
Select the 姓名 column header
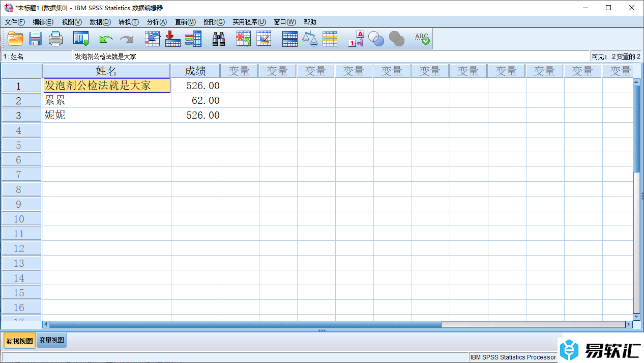pos(106,71)
